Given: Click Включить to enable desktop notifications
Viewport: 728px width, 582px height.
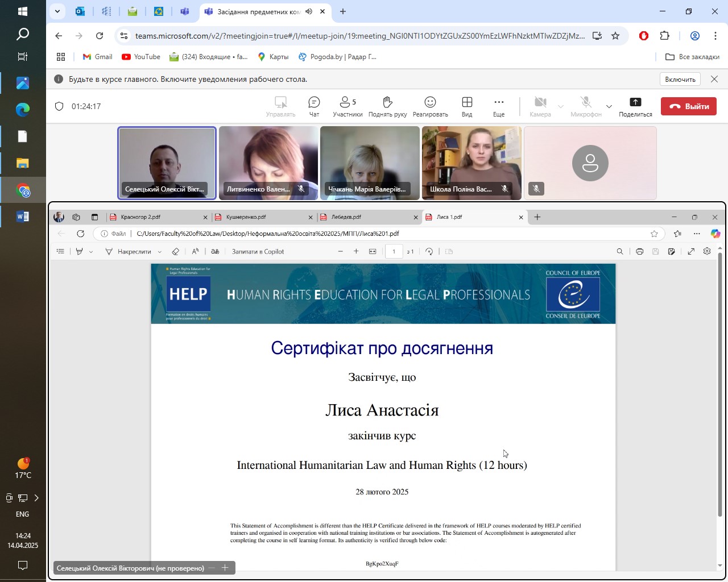Looking at the screenshot, I should coord(680,80).
